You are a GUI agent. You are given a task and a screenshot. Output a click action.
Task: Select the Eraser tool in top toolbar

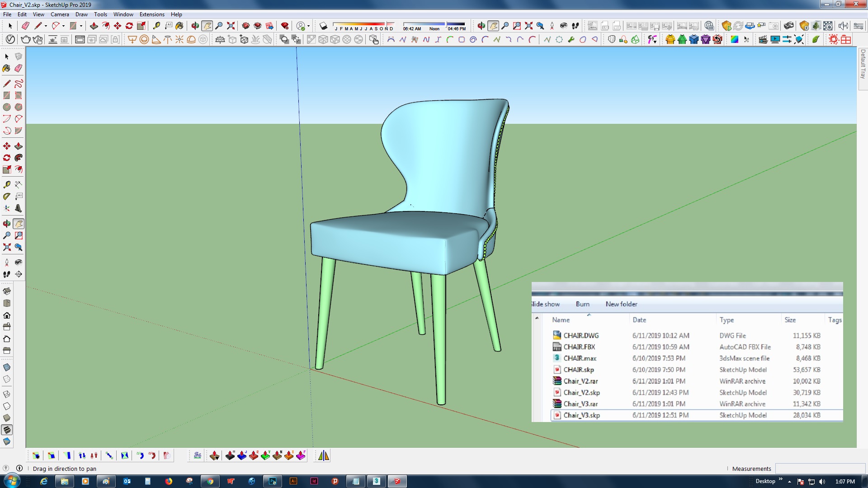(25, 26)
